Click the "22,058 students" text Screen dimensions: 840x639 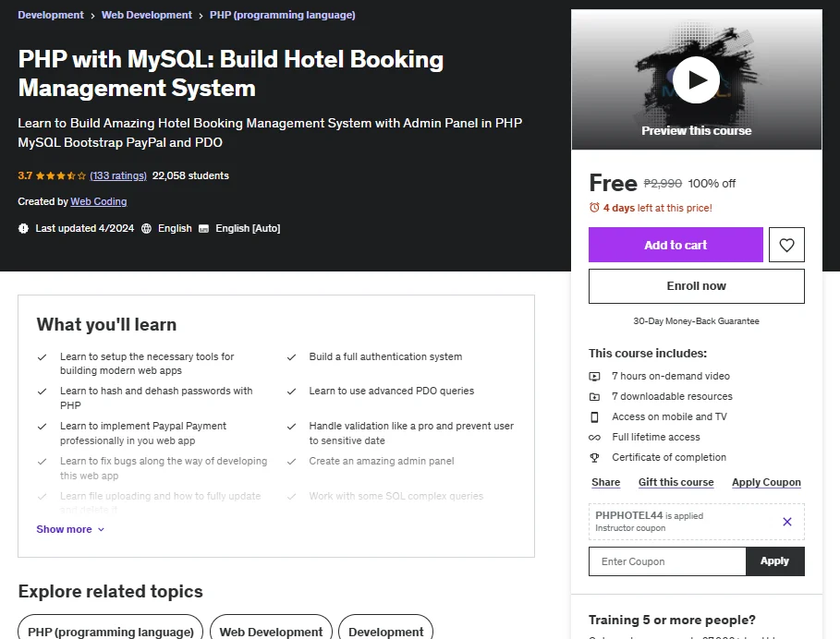click(190, 175)
